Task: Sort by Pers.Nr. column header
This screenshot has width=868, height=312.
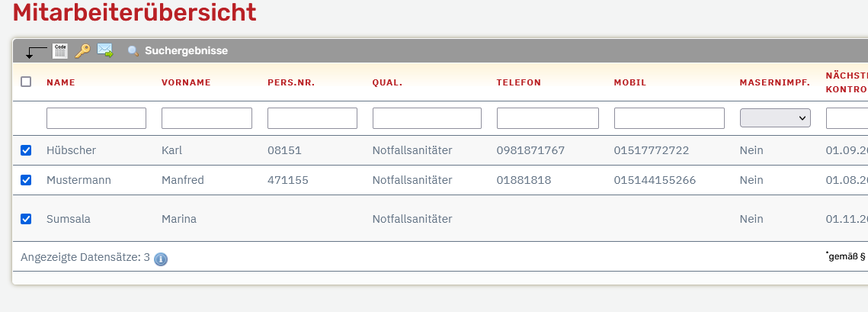Action: (x=291, y=82)
